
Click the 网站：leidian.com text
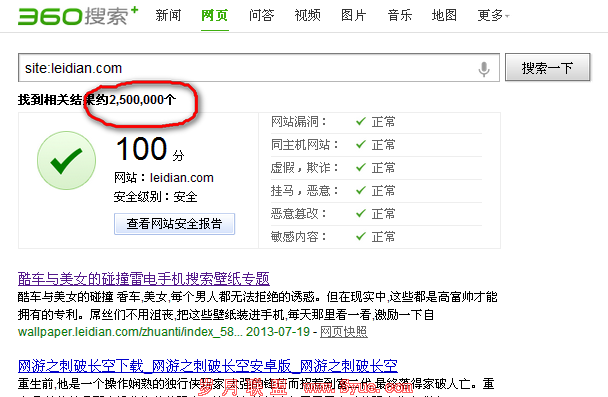tap(164, 178)
